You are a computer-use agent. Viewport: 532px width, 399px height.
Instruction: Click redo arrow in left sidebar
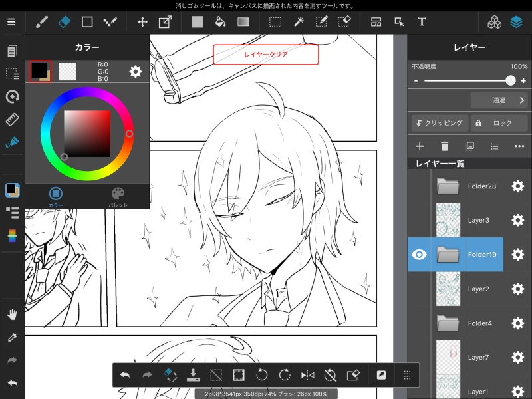[12, 360]
